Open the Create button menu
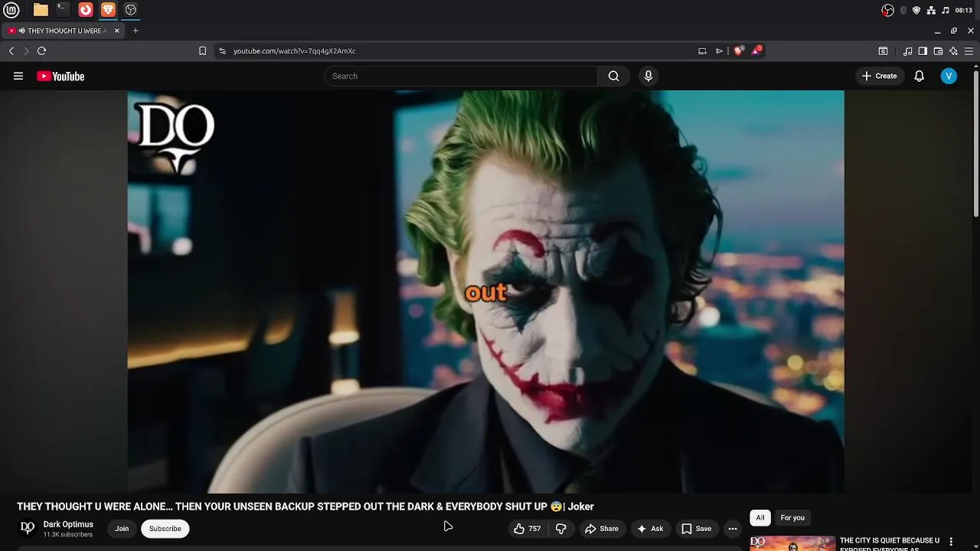Screen dimensions: 980x551 coord(879,76)
